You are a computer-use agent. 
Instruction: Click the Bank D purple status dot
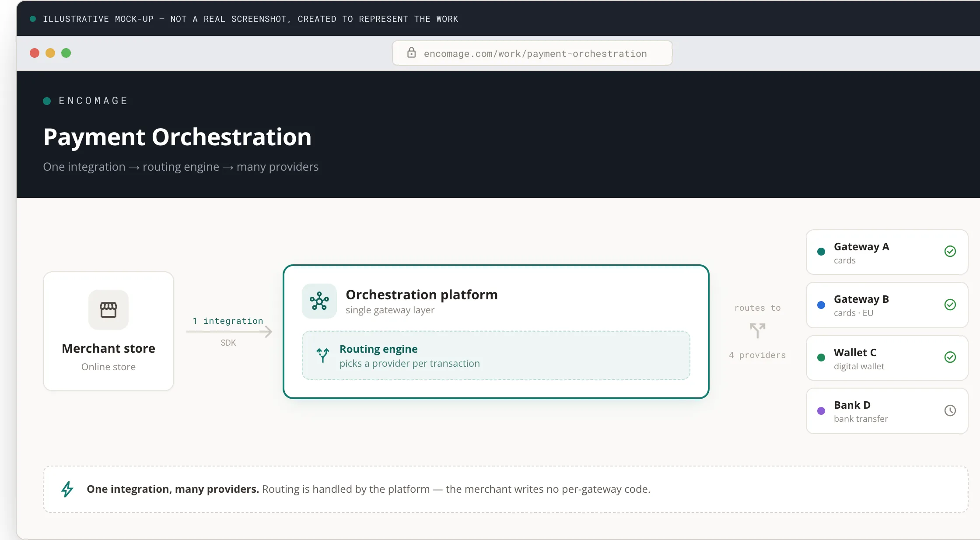[821, 411]
